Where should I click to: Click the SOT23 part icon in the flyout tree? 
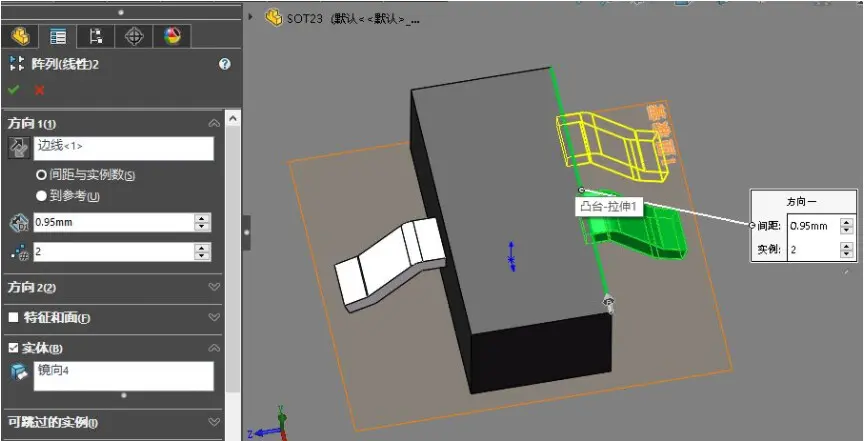pos(274,18)
